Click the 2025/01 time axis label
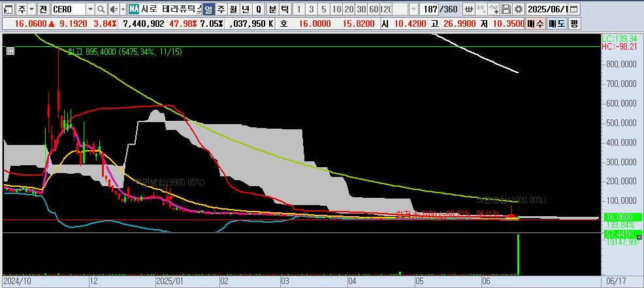644x288 pixels. 170,282
